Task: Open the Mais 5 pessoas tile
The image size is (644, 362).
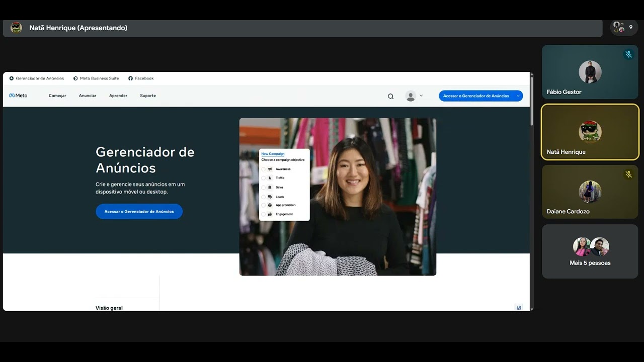Action: click(x=590, y=251)
